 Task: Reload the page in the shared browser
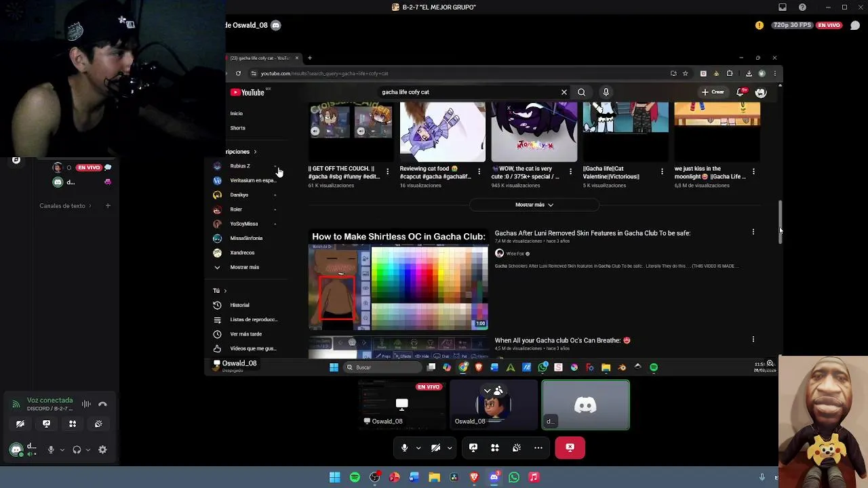coord(238,73)
